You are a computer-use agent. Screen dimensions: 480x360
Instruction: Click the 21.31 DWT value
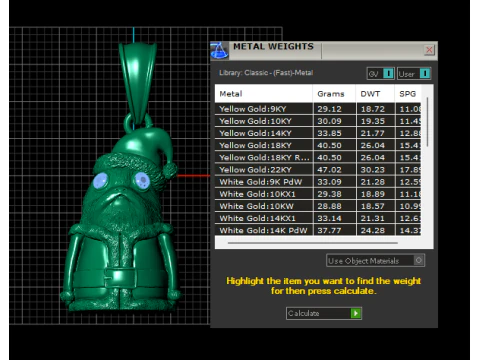coord(373,218)
